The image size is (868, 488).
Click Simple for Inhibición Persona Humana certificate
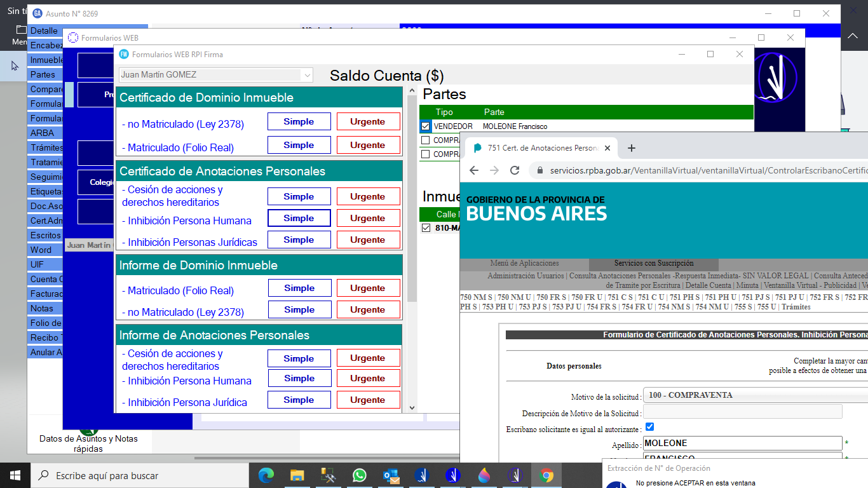299,218
